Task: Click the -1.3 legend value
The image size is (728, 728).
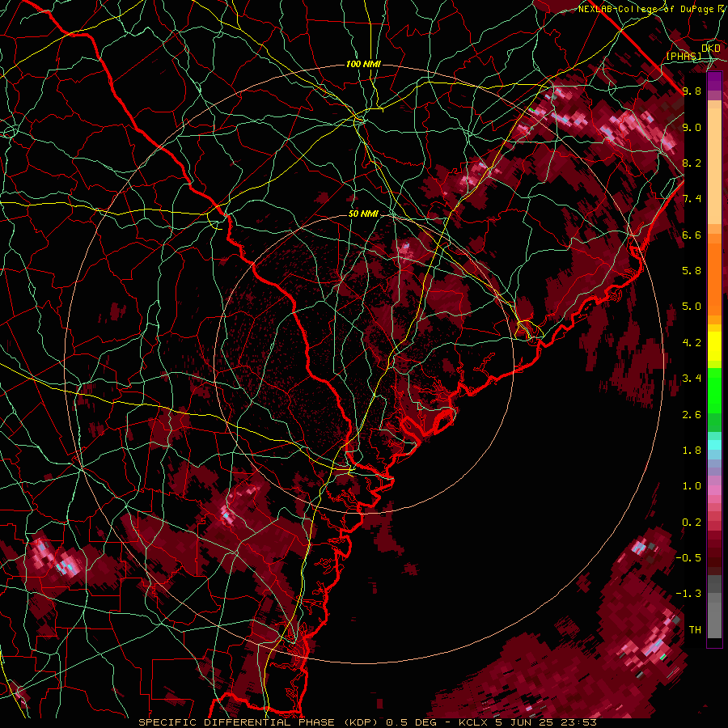Action: coord(688,594)
